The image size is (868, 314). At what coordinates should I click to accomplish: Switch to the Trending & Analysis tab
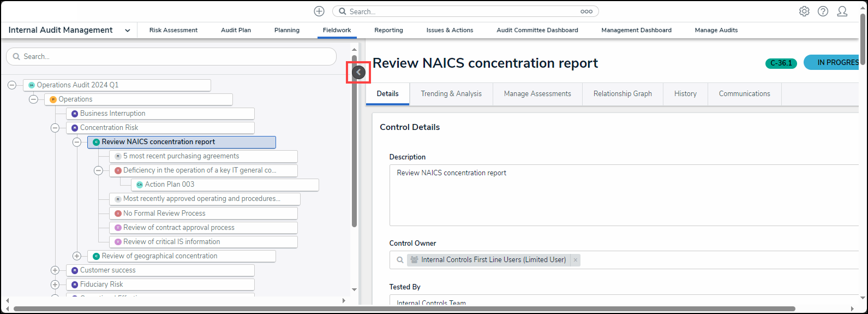[x=451, y=94]
